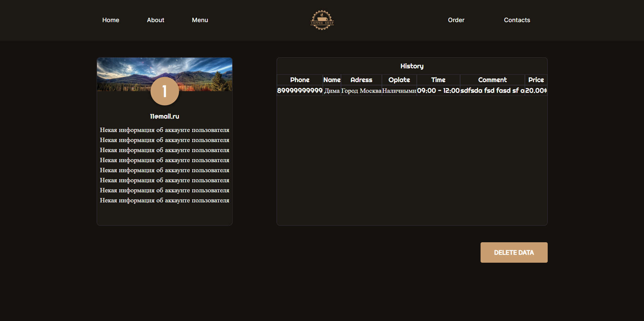Select the Город Москва address cell

[361, 90]
